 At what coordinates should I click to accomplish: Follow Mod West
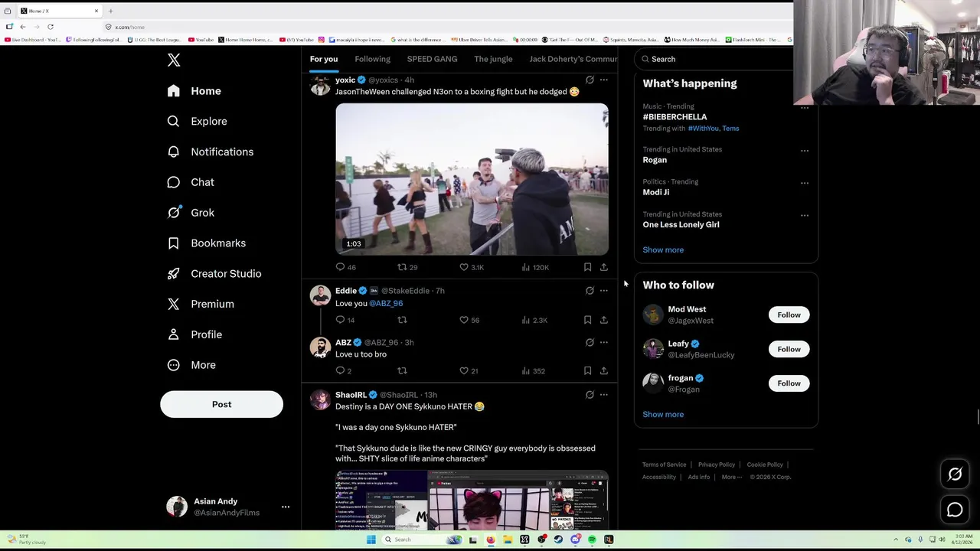(789, 315)
